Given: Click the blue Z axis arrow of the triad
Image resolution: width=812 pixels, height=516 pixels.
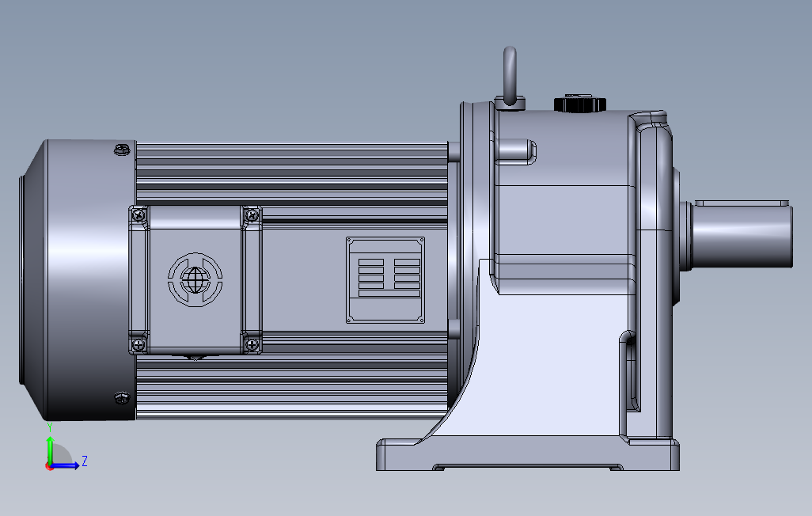Looking at the screenshot, I should click(x=65, y=465).
